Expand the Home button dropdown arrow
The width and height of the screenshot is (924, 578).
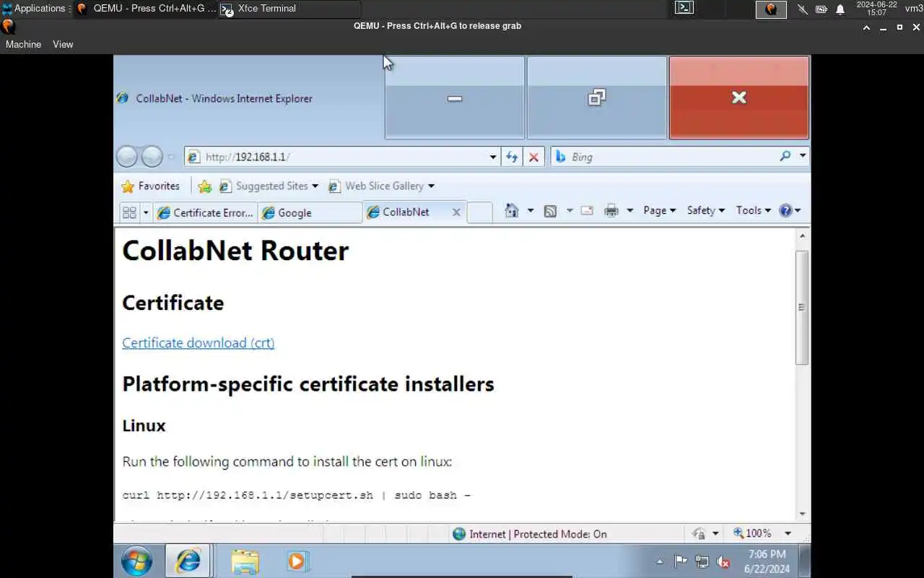point(531,210)
